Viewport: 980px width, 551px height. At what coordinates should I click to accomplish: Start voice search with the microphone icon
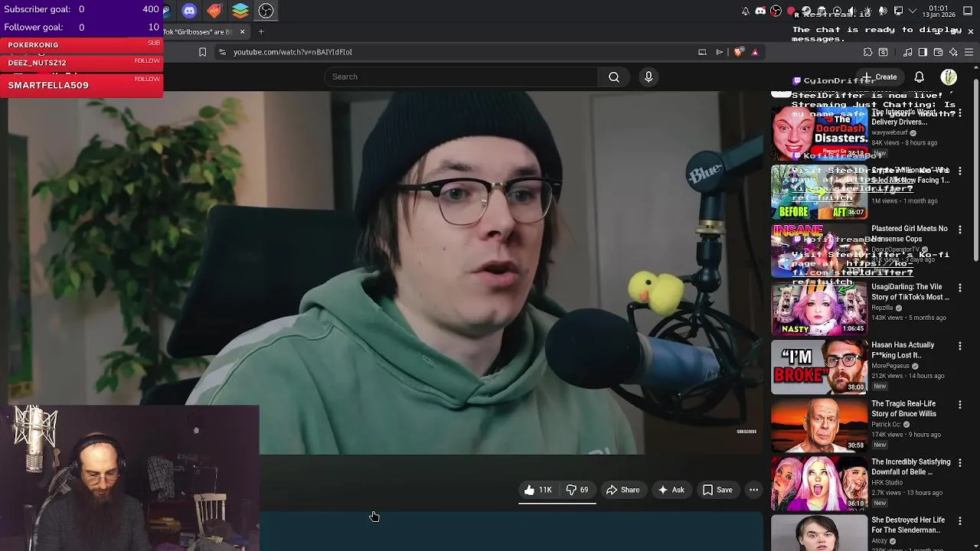coord(648,77)
